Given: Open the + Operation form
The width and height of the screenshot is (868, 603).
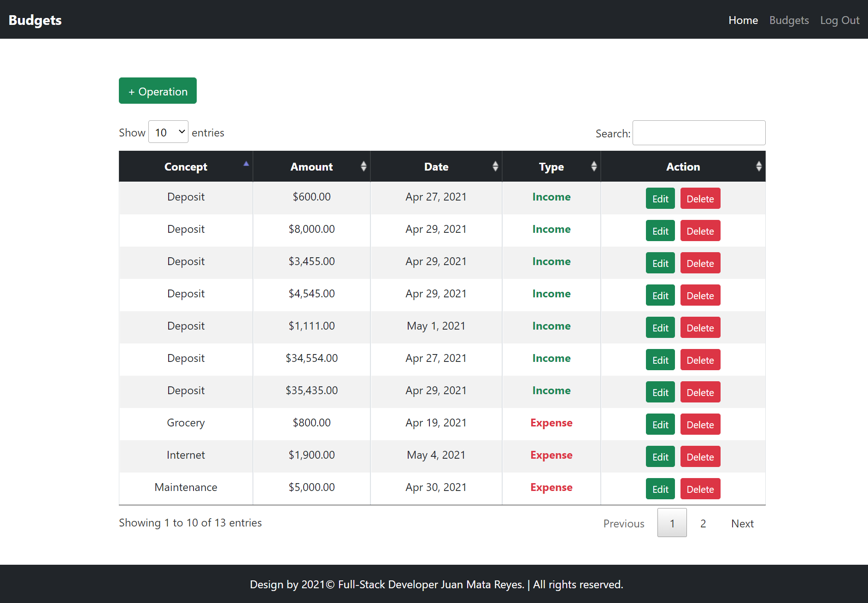Looking at the screenshot, I should coord(157,90).
